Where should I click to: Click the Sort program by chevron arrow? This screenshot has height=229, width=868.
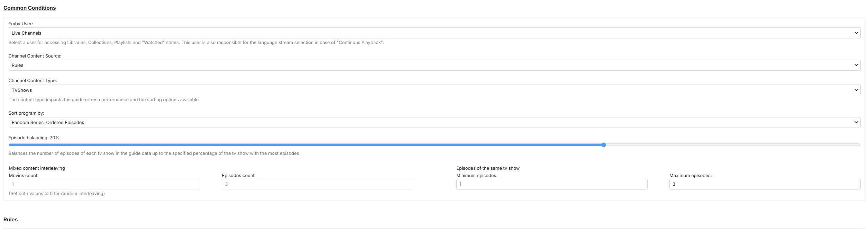pyautogui.click(x=856, y=122)
